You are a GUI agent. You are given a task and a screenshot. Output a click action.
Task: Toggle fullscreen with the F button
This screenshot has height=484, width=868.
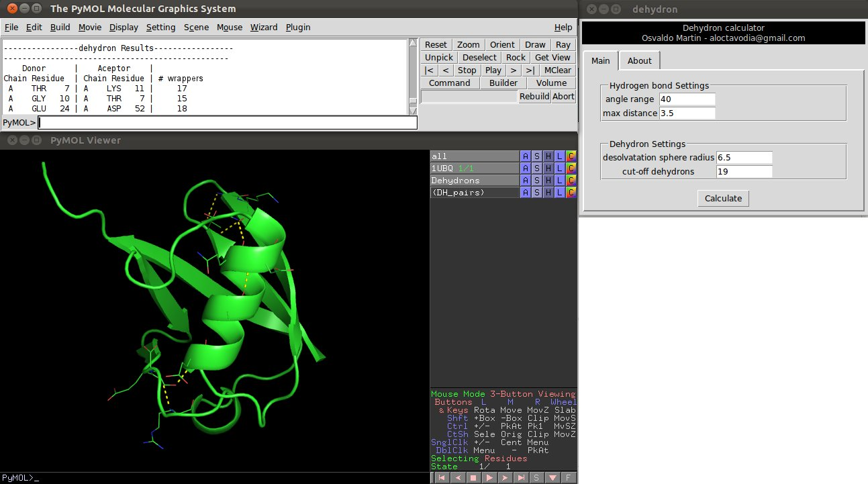point(568,478)
